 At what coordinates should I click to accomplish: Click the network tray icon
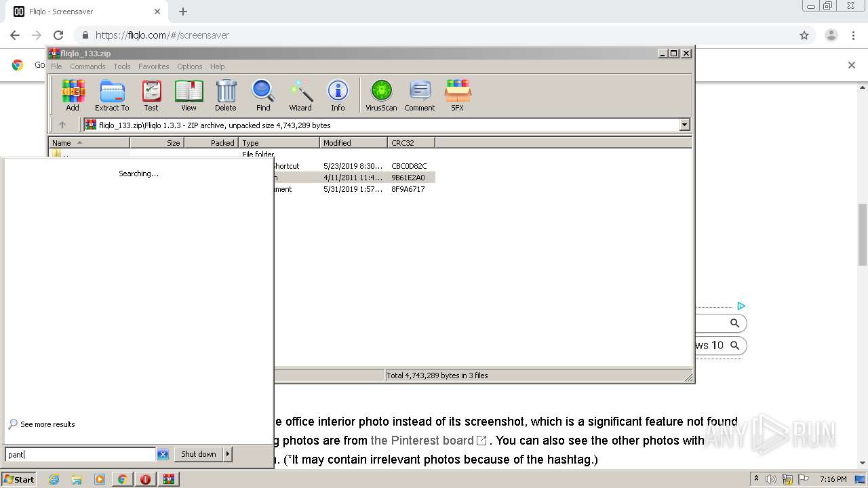787,479
